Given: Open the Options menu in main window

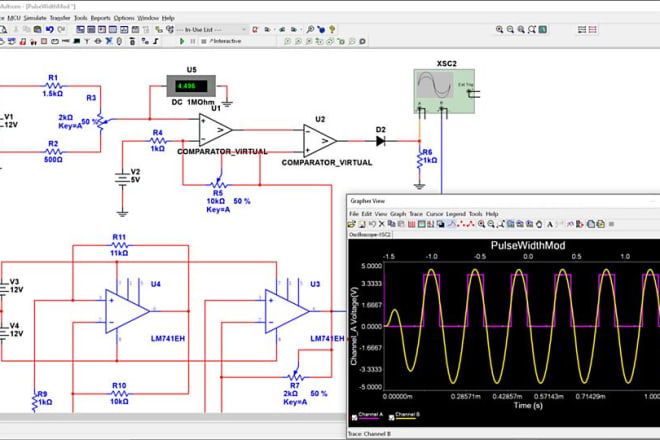Looking at the screenshot, I should (x=124, y=18).
